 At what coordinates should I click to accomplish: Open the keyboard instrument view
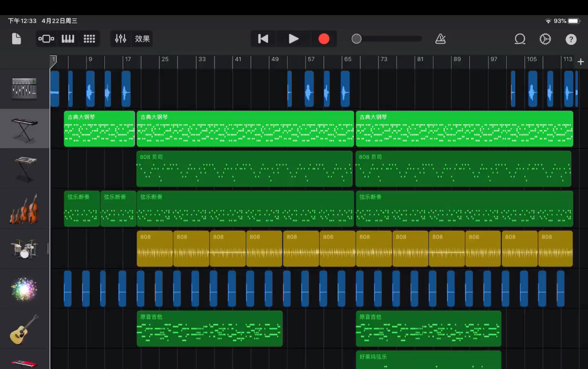(68, 39)
